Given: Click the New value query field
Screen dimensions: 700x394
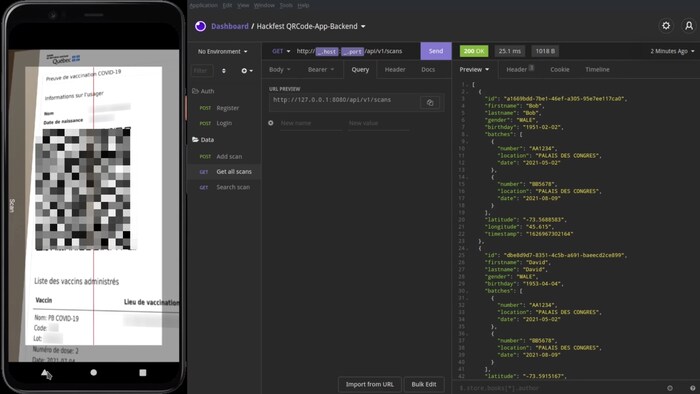Looking at the screenshot, I should click(378, 123).
